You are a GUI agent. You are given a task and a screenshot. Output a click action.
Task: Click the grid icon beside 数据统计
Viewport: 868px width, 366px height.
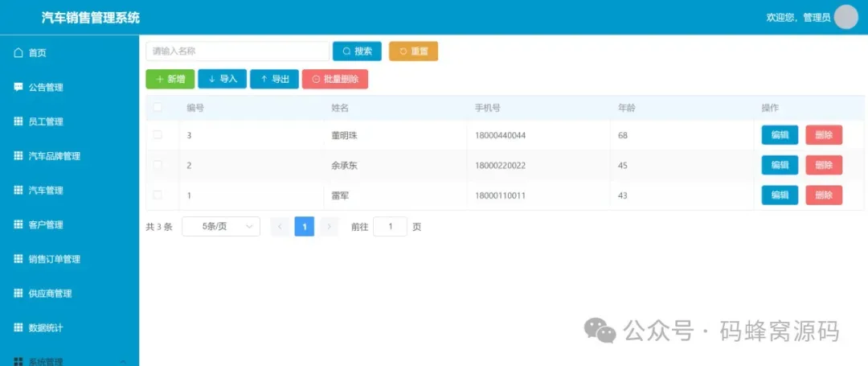[x=18, y=328]
